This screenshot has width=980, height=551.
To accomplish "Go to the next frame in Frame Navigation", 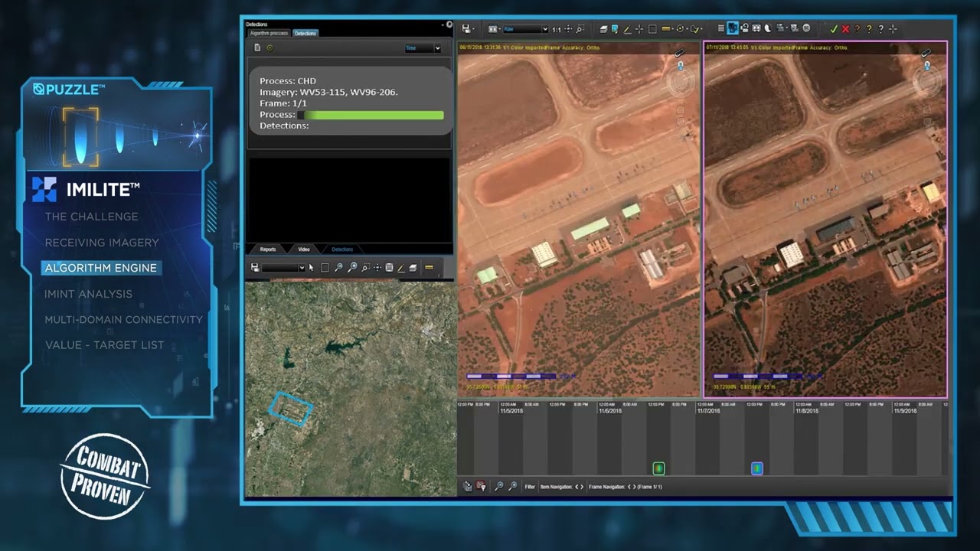I will click(x=634, y=487).
